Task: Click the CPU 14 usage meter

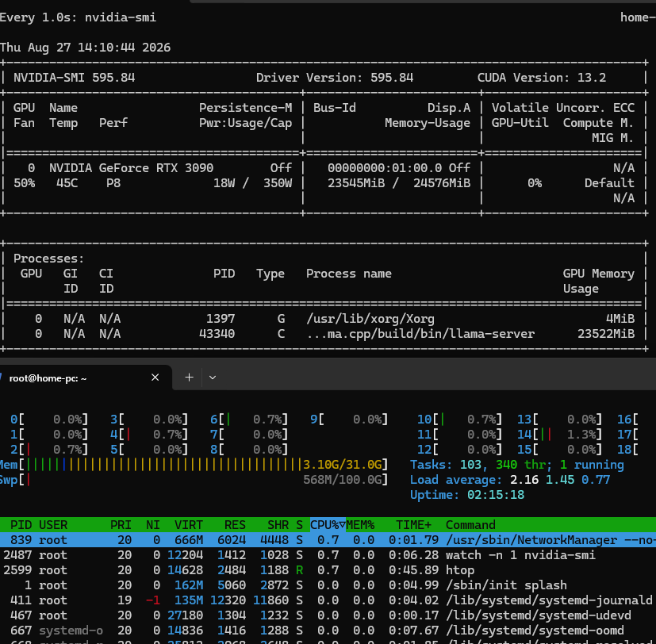Action: point(559,434)
